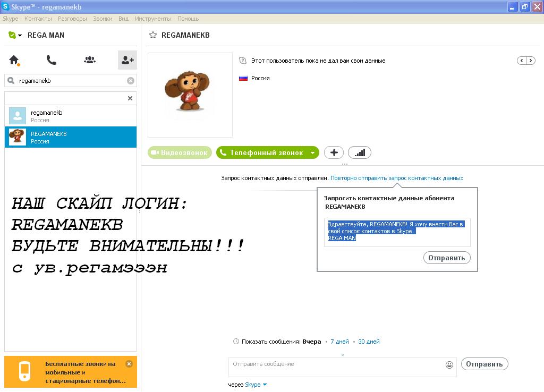Open the Контакты menu
This screenshot has width=544, height=392.
pyautogui.click(x=38, y=19)
